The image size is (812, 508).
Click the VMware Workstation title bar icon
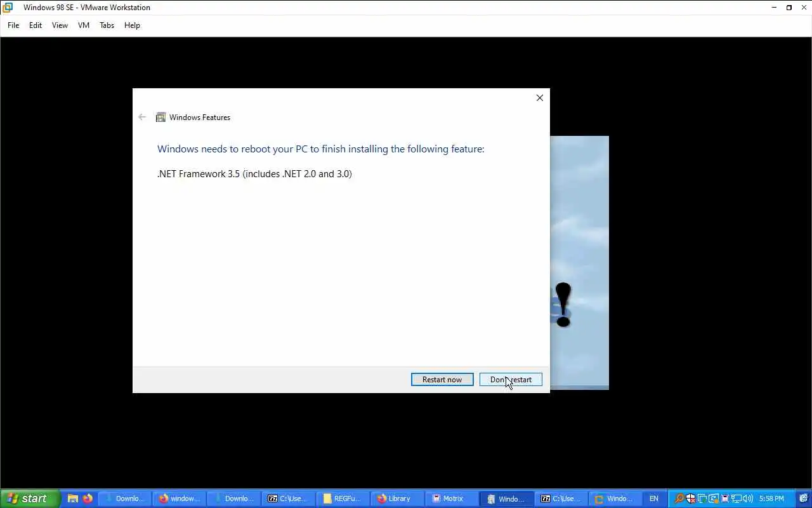8,8
